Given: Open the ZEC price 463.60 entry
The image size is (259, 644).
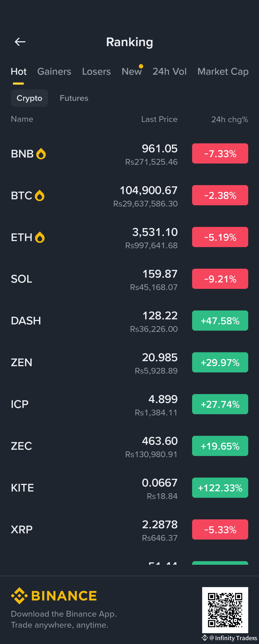Looking at the screenshot, I should 159,441.
